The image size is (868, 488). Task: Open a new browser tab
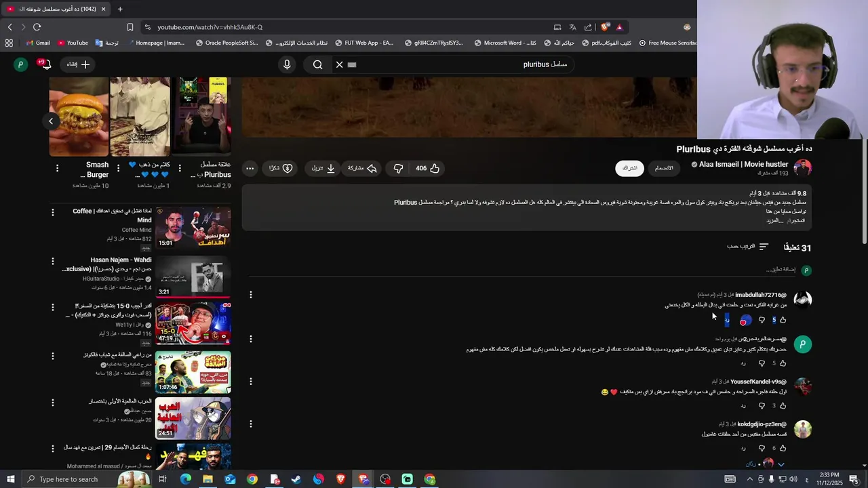pyautogui.click(x=120, y=9)
